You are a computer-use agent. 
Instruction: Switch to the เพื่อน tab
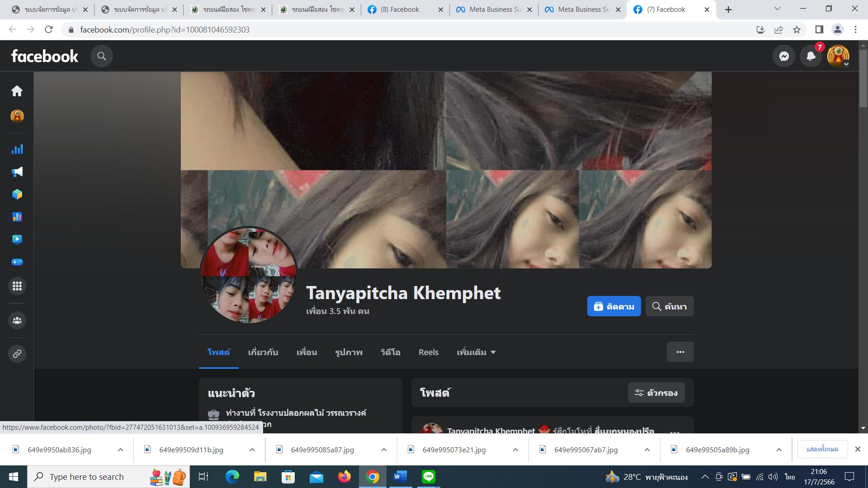pos(307,352)
